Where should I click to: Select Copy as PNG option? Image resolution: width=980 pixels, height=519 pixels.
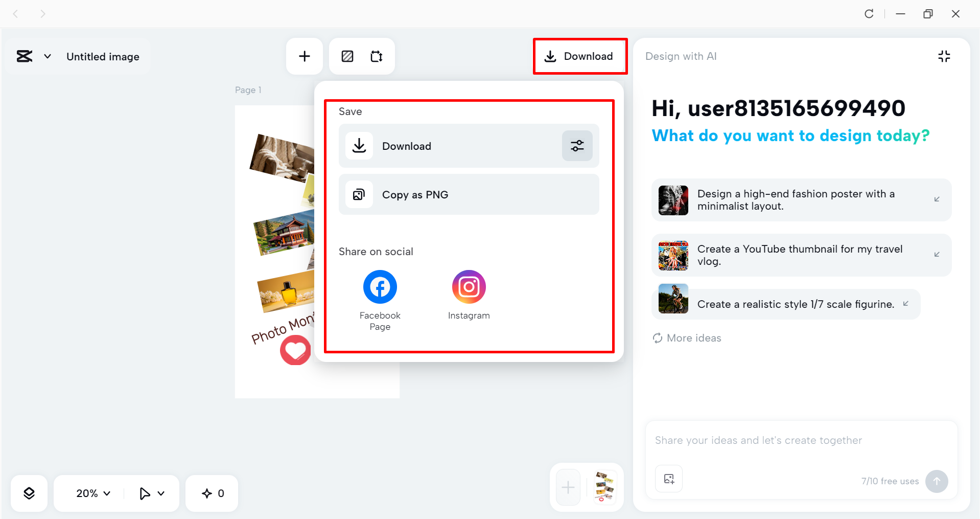tap(469, 194)
